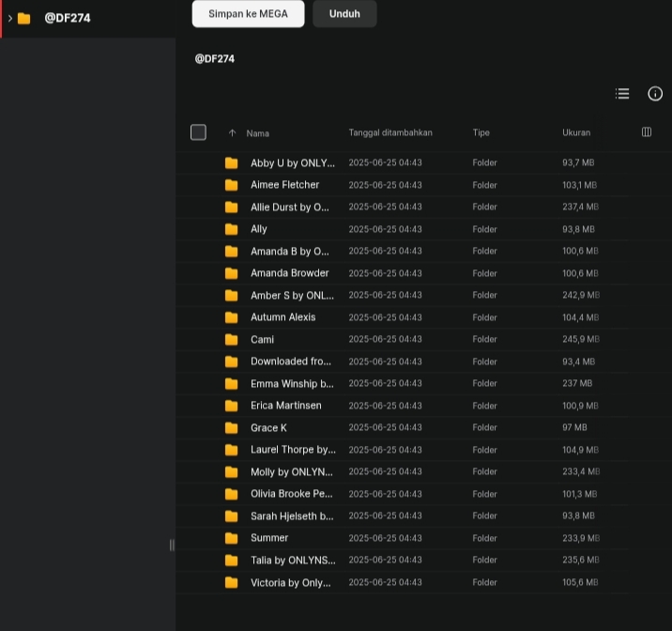672x631 pixels.
Task: Click the Ally folder icon
Action: point(232,229)
